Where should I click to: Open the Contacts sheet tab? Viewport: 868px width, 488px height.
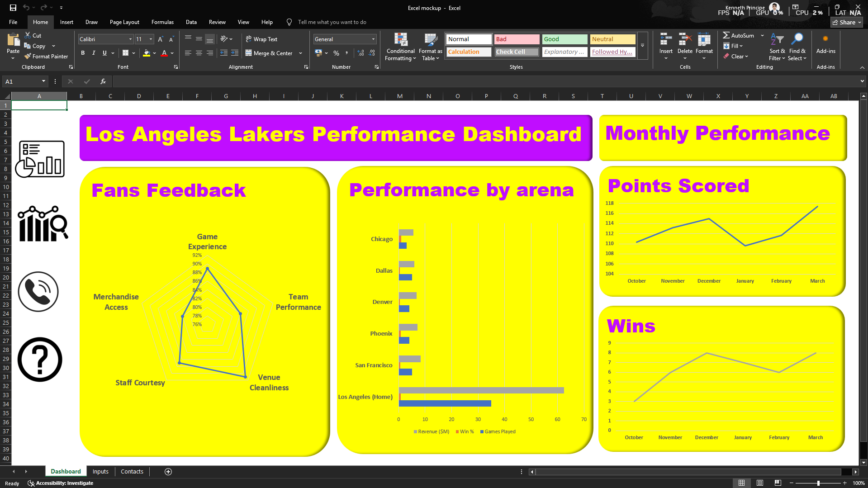(x=132, y=471)
